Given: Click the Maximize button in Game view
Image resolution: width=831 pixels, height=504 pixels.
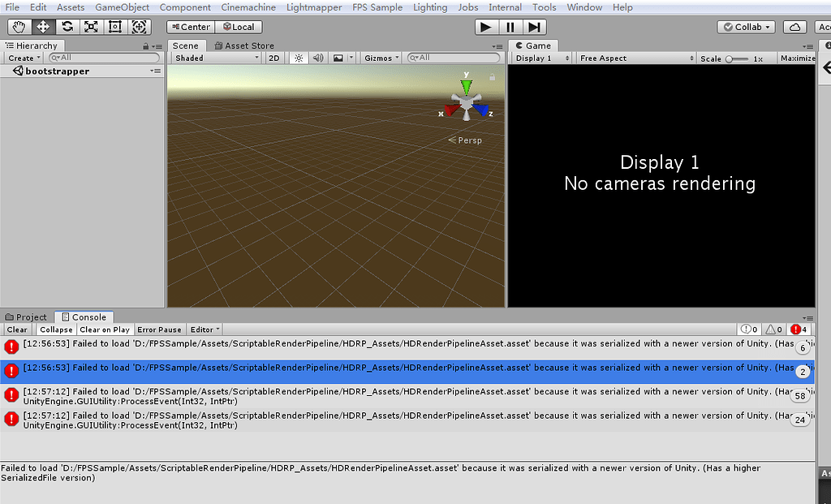Looking at the screenshot, I should [x=796, y=58].
